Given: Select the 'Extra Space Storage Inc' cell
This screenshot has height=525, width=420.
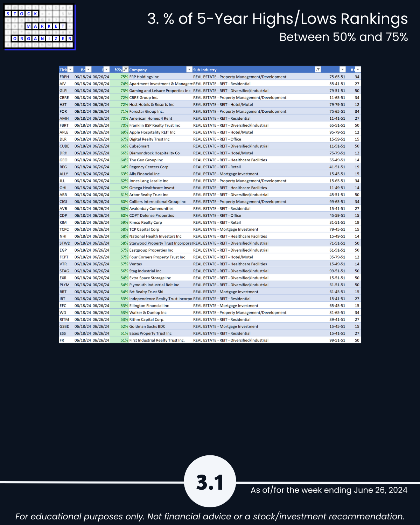Looking at the screenshot, I should 161,278.
